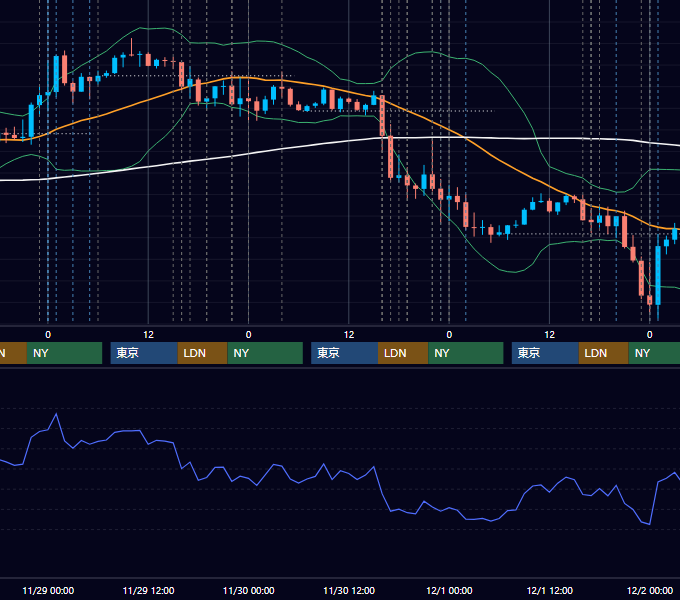
Task: Select the NY session block above 12/2 00:00
Action: pos(654,353)
